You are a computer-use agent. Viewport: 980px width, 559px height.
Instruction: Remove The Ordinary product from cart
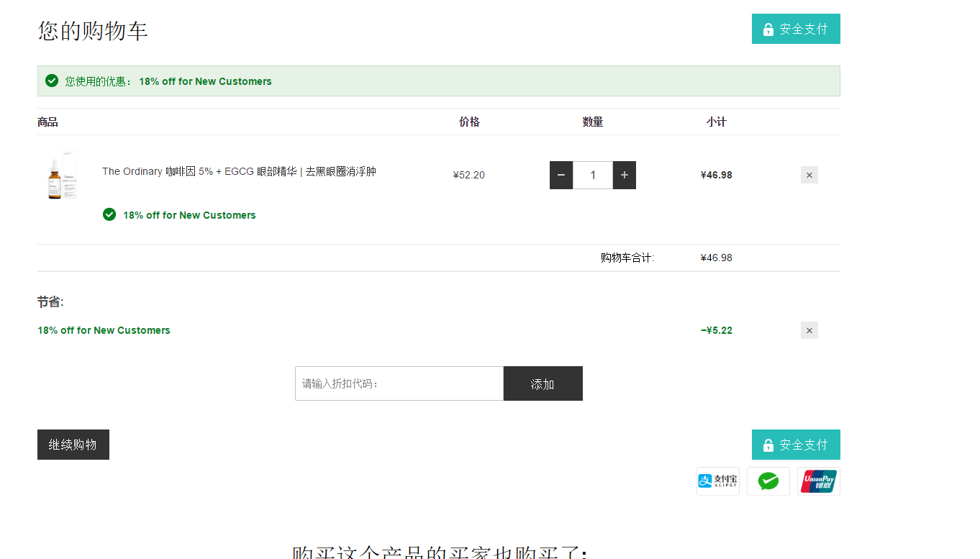tap(809, 175)
